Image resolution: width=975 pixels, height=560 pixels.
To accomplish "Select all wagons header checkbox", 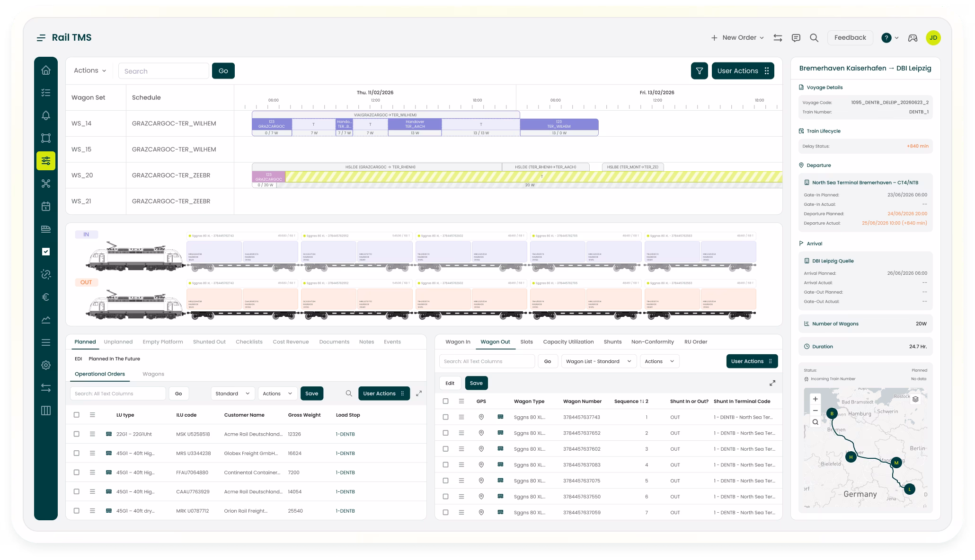I will [445, 401].
